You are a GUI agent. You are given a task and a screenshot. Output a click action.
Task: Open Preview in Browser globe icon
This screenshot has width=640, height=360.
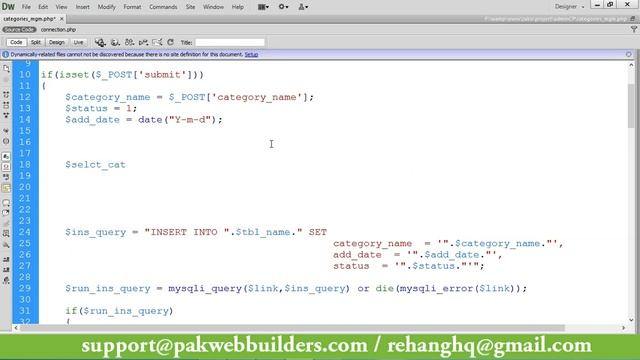tap(115, 42)
